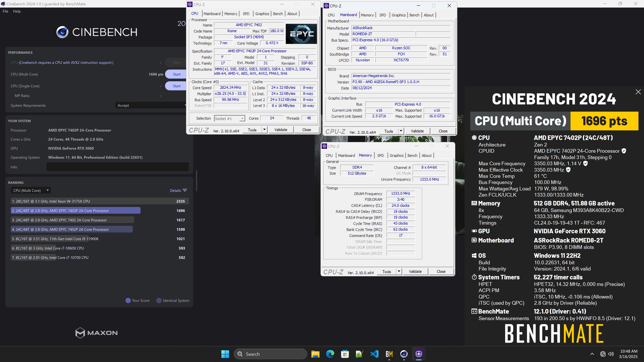Click the taskbar Search box
Screen dimensions: 644x362
point(270,354)
